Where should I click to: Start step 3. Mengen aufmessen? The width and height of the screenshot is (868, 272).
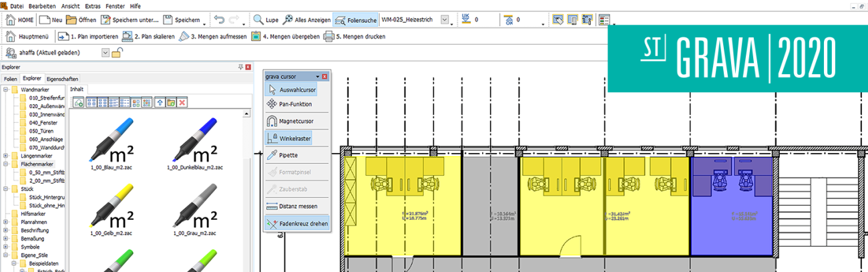[x=213, y=37]
